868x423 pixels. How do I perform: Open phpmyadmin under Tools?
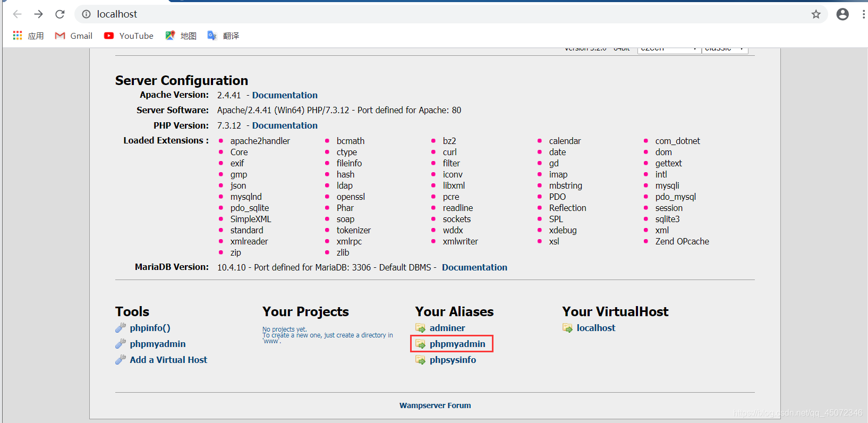158,344
